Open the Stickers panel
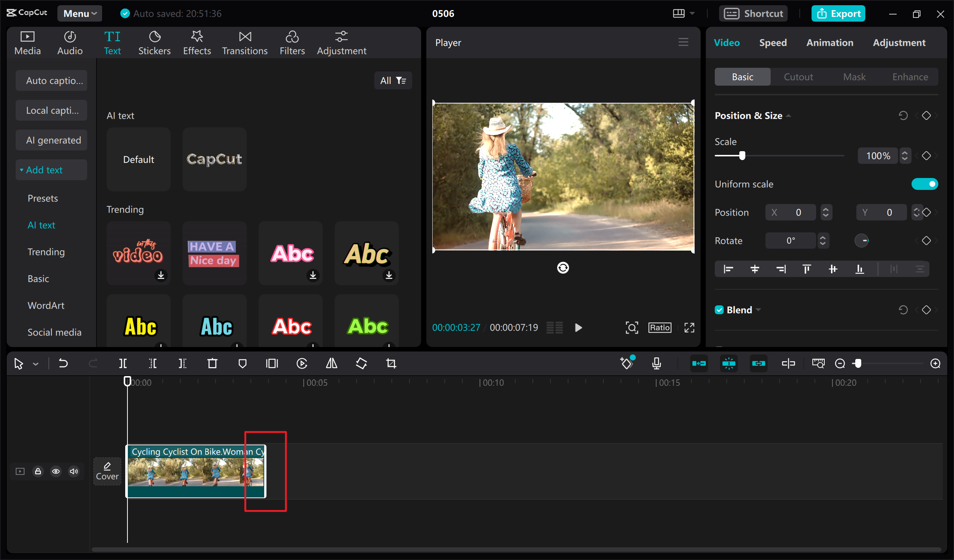The width and height of the screenshot is (954, 560). (154, 42)
